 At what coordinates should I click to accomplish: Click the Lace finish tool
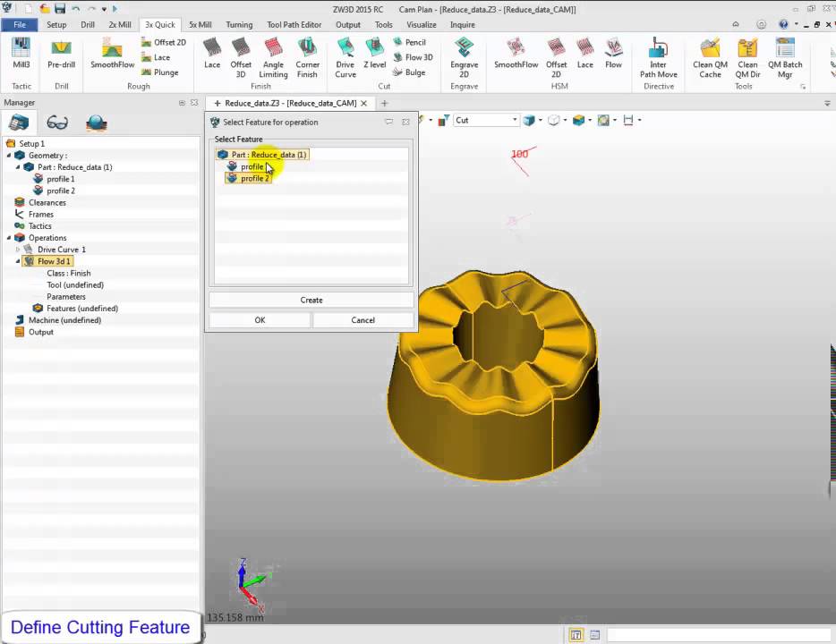point(211,54)
